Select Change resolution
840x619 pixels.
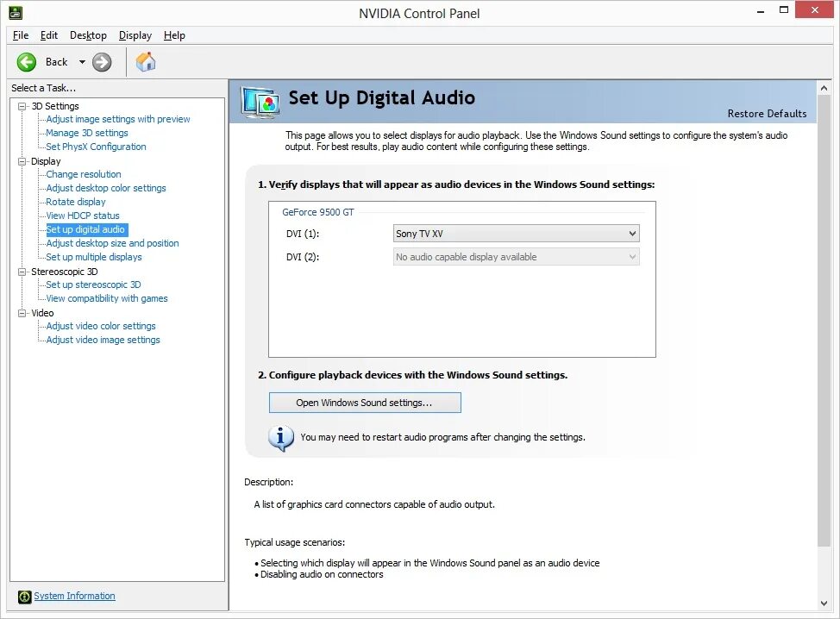pyautogui.click(x=84, y=174)
